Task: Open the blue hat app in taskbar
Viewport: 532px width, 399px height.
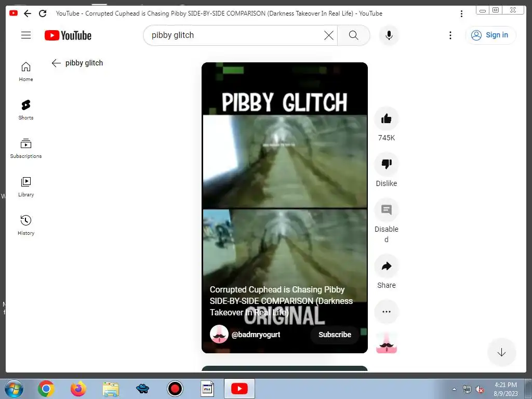Action: pyautogui.click(x=142, y=389)
